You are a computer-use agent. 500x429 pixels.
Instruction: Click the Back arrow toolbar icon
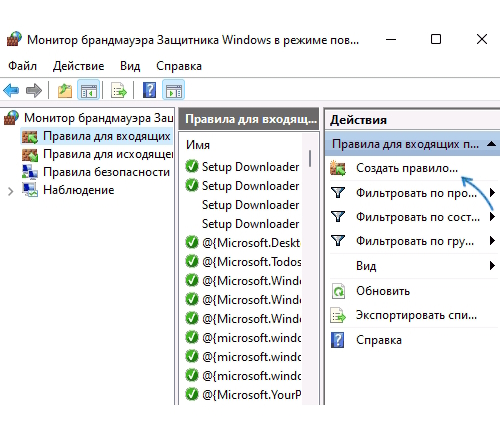coord(11,90)
